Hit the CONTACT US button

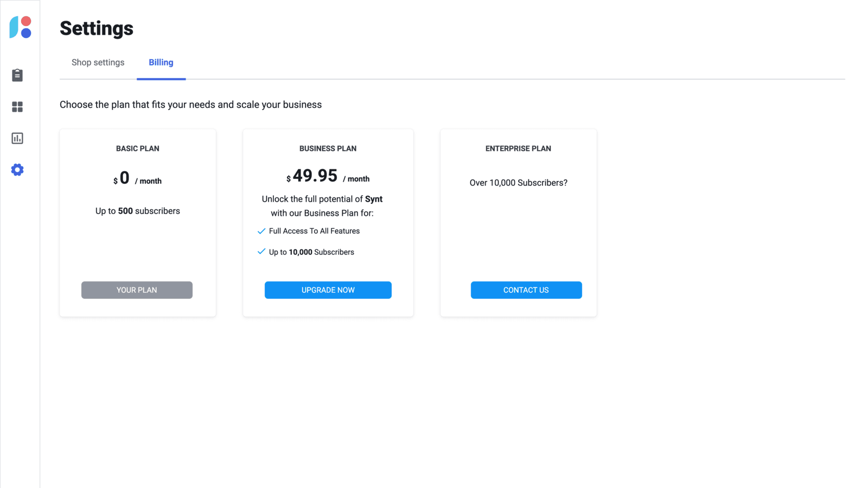526,290
